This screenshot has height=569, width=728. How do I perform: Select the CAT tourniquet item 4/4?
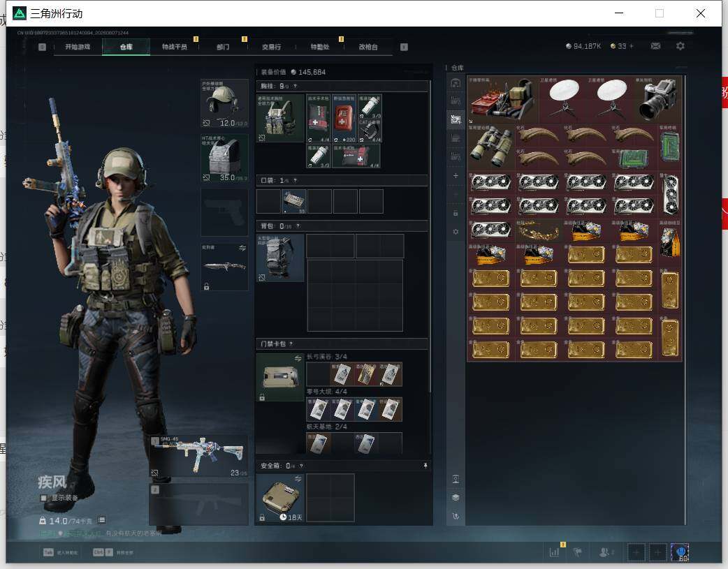pyautogui.click(x=370, y=131)
